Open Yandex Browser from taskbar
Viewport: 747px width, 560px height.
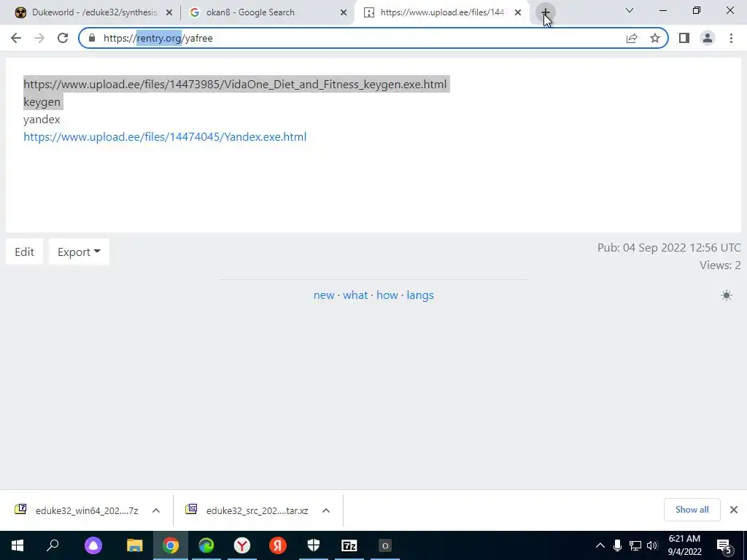(242, 545)
